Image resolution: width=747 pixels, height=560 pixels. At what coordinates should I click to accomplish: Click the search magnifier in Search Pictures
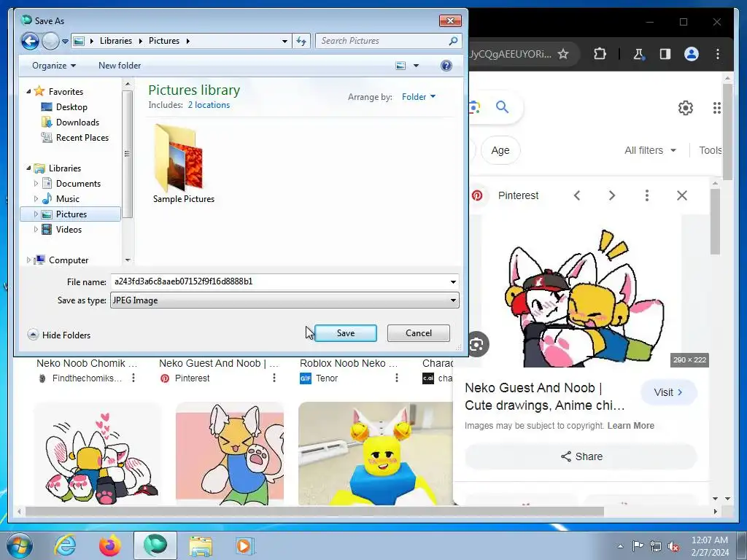pos(454,41)
